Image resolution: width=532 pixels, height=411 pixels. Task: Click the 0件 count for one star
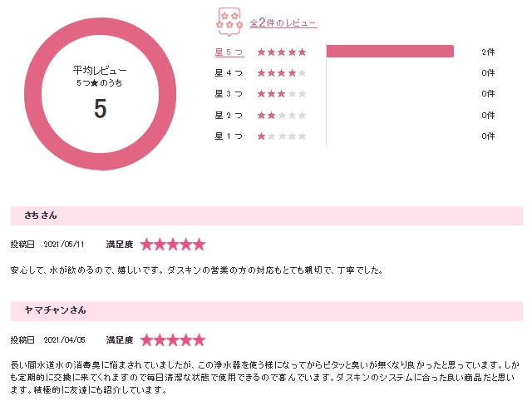[488, 136]
